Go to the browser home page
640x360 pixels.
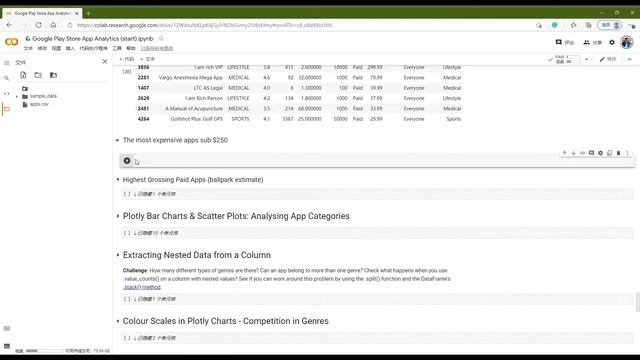pos(53,25)
